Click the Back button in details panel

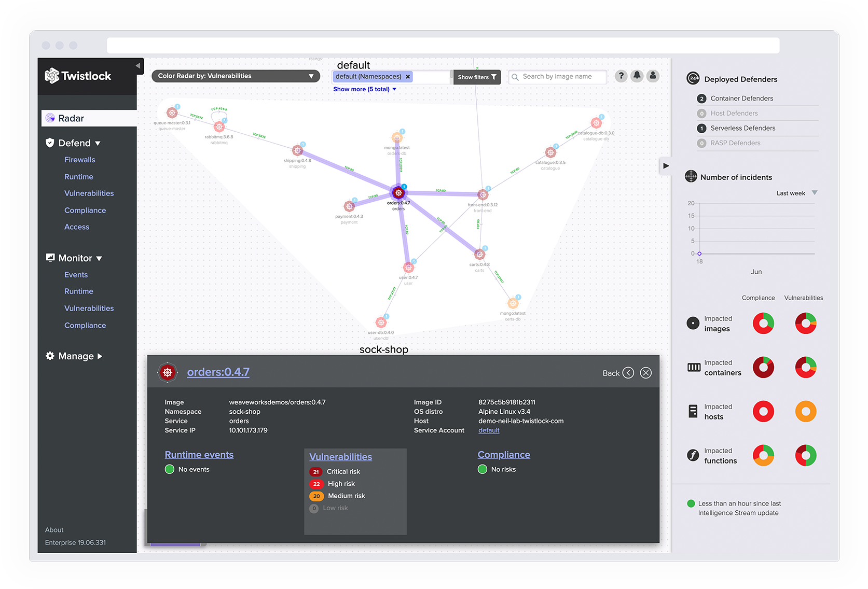tap(618, 373)
